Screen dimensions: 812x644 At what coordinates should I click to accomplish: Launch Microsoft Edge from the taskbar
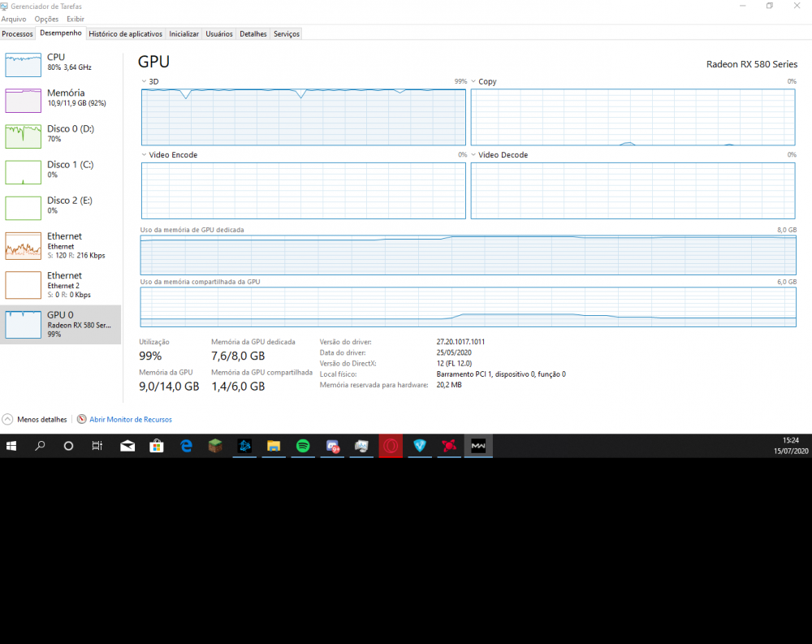click(186, 446)
